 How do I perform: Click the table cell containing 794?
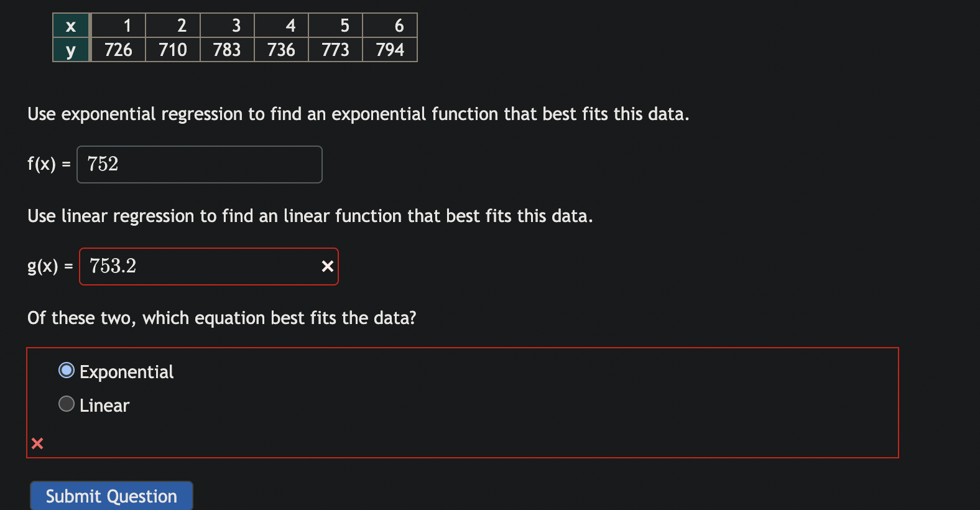pos(389,49)
